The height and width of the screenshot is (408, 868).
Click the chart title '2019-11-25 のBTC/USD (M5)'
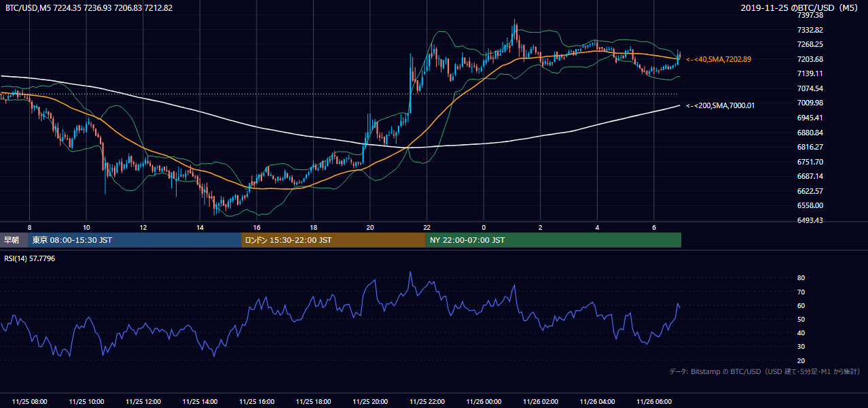(x=801, y=8)
